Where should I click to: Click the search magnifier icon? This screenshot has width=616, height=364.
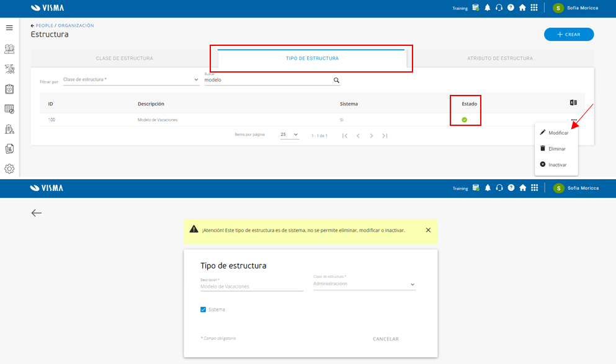click(x=336, y=80)
